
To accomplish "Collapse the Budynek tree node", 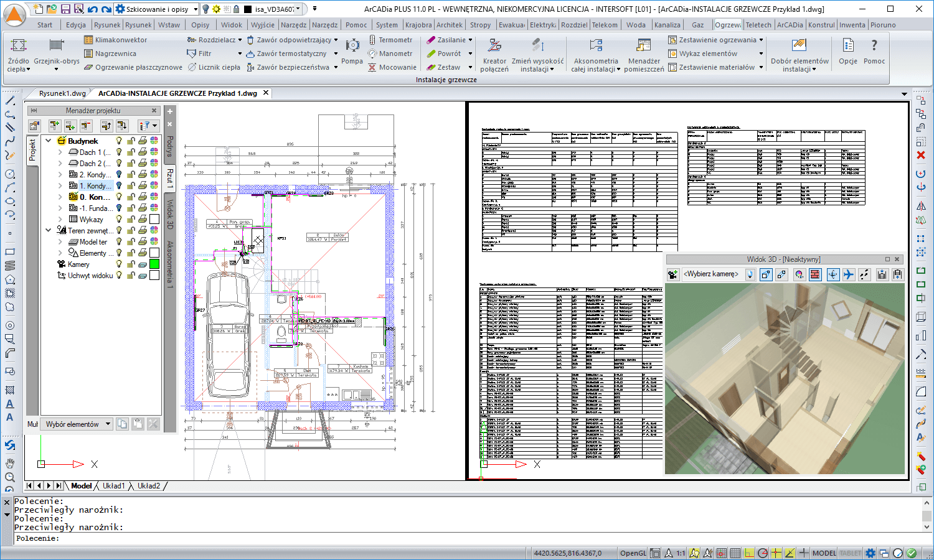I will coord(49,141).
